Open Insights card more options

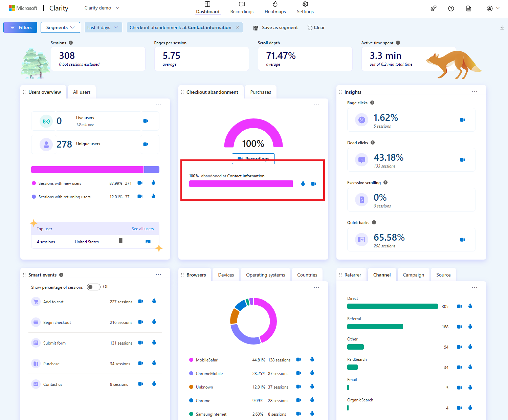point(474,92)
